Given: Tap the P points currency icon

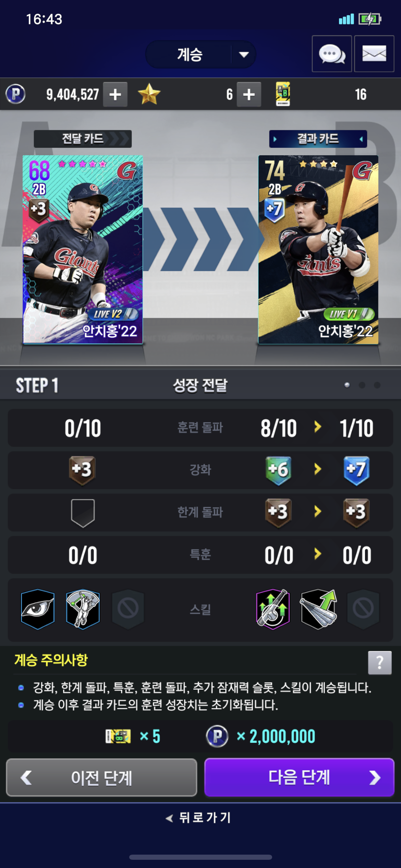Looking at the screenshot, I should 15,94.
